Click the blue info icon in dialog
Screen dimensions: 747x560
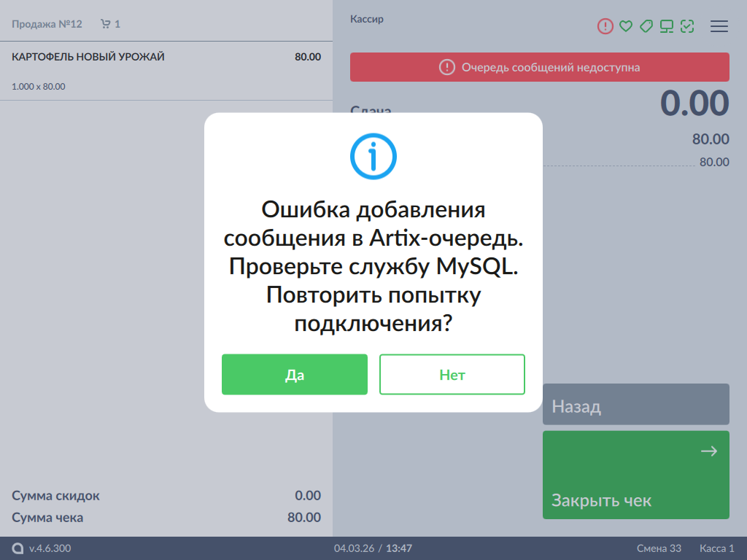click(x=373, y=156)
